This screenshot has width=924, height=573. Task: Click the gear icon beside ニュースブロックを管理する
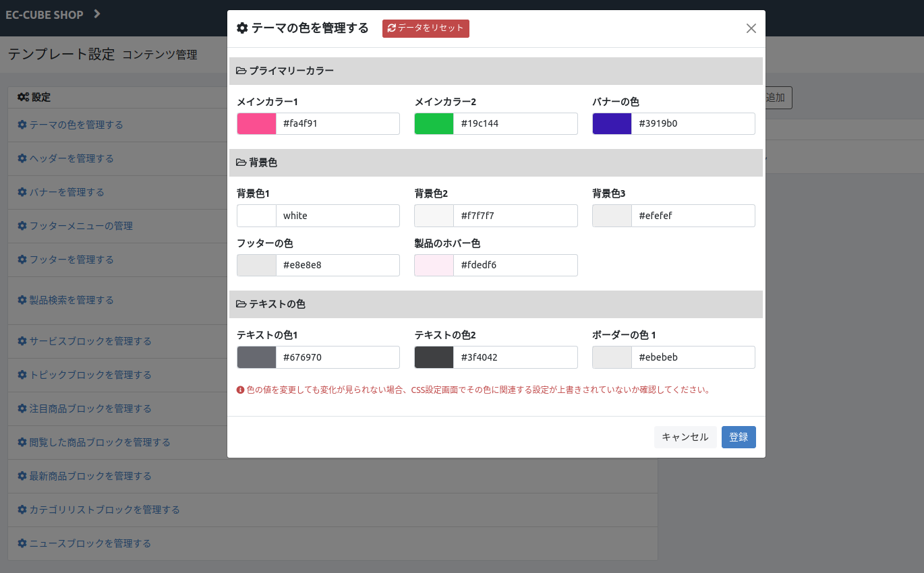[22, 543]
